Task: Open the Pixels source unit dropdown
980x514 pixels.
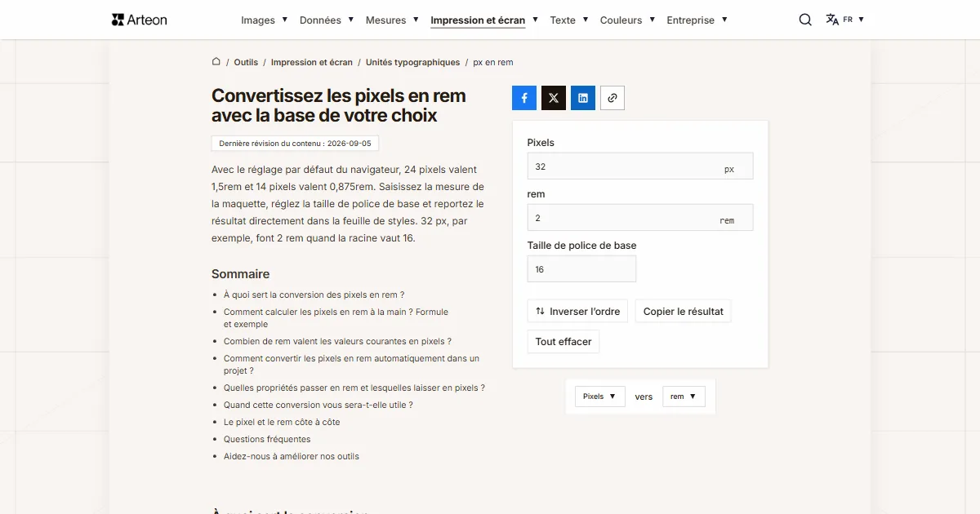Action: pos(600,397)
